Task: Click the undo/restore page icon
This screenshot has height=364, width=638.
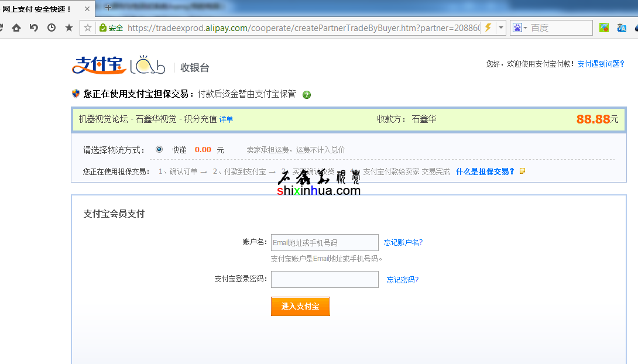Action: (x=34, y=28)
